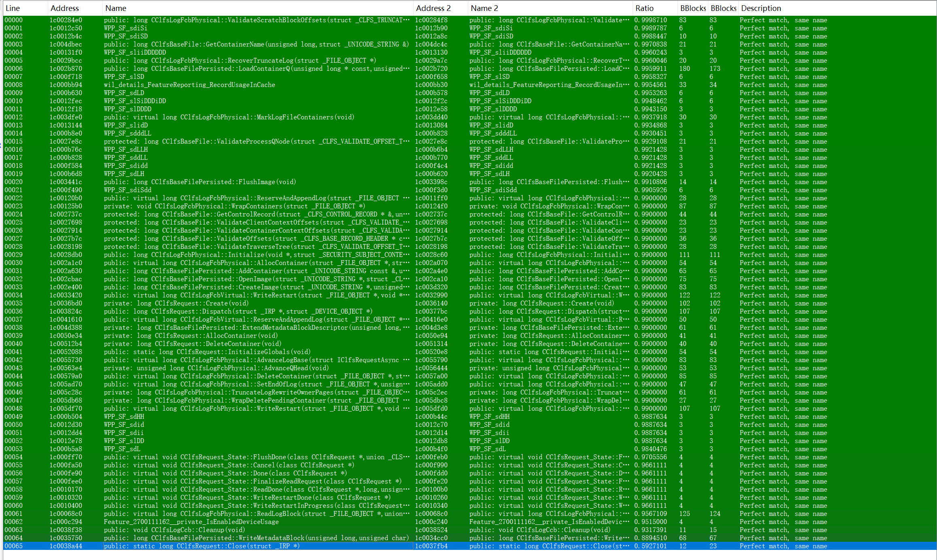Click ratio 0.9567109 in ReadLogBlock row
The height and width of the screenshot is (560, 937).
[x=650, y=514]
